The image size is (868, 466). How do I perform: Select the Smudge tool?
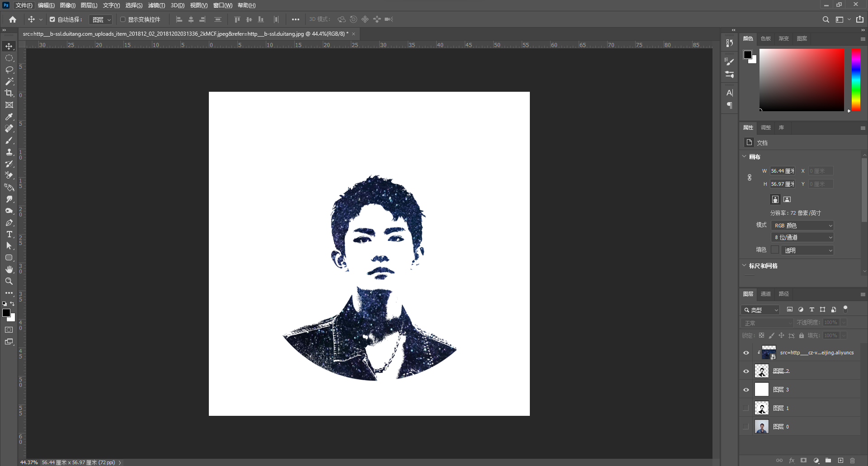(x=9, y=199)
